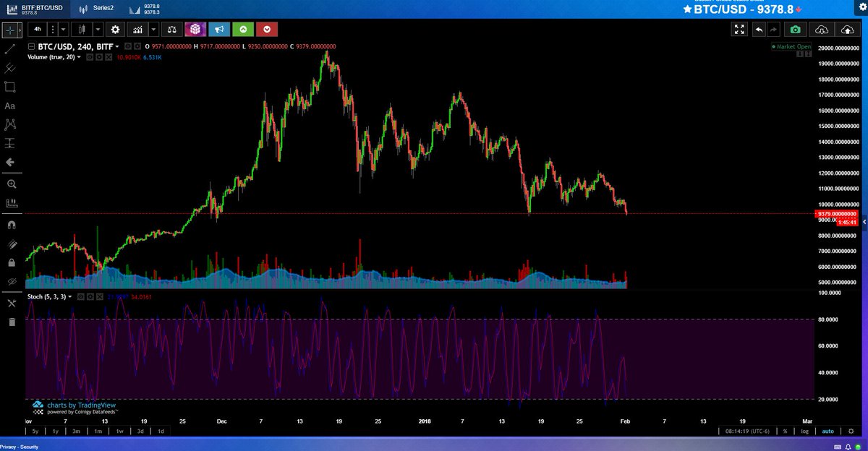Image resolution: width=868 pixels, height=451 pixels.
Task: Toggle log scale
Action: pyautogui.click(x=804, y=431)
